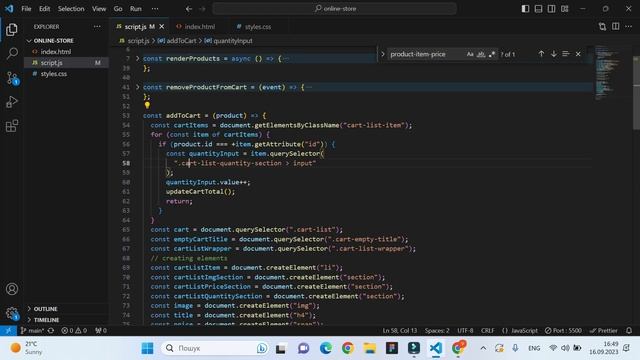Split the editor to the right
This screenshot has height=360, width=640.
616,27
